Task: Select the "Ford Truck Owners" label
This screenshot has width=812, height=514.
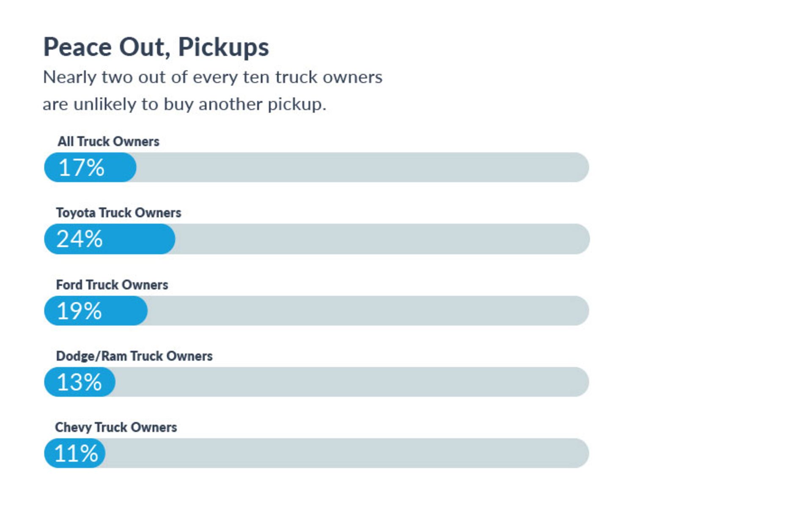Action: 112,284
